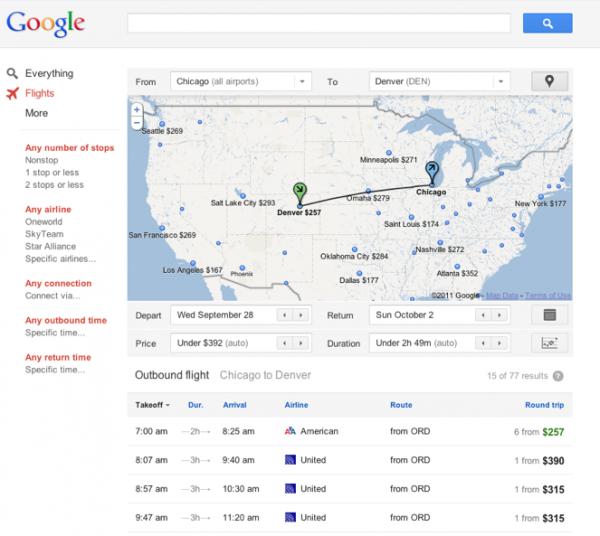Select the Everything magnifier icon in sidebar
600x536 pixels.
(x=12, y=73)
